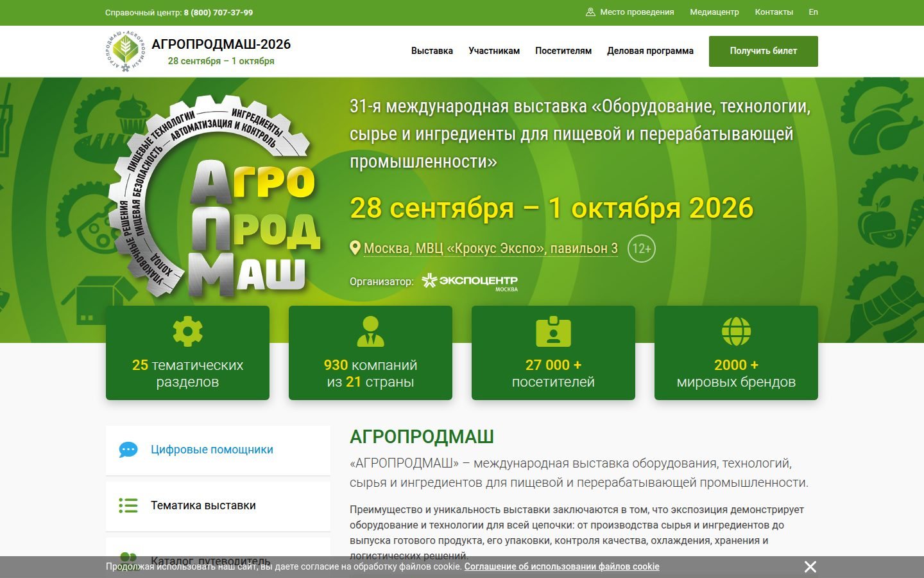This screenshot has height=578, width=924.
Task: Open Тематика выставки sidebar item
Action: click(x=218, y=505)
